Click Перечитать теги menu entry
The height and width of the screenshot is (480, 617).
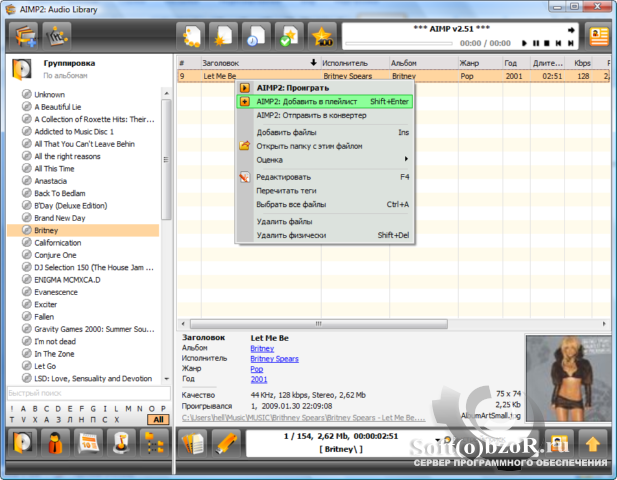click(x=325, y=191)
